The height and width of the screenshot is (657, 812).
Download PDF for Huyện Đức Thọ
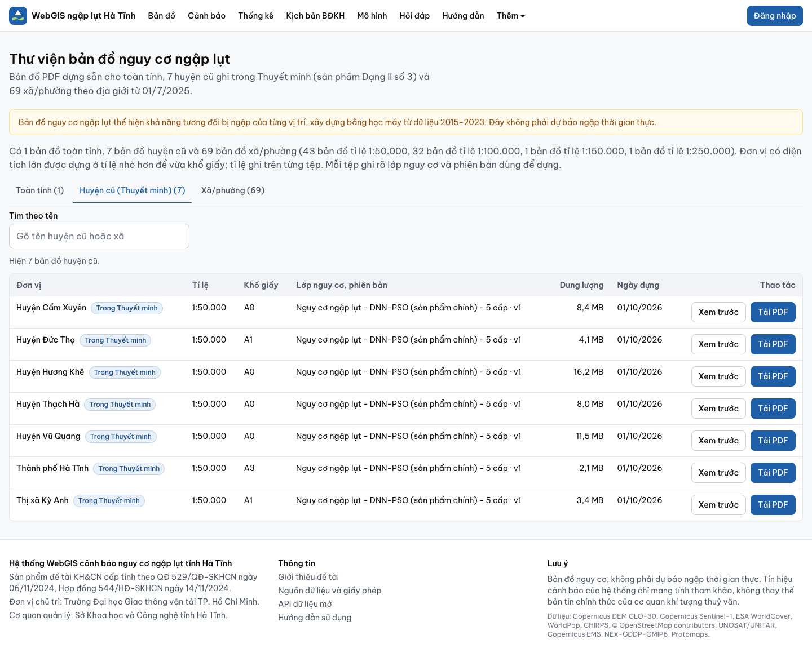tap(773, 344)
